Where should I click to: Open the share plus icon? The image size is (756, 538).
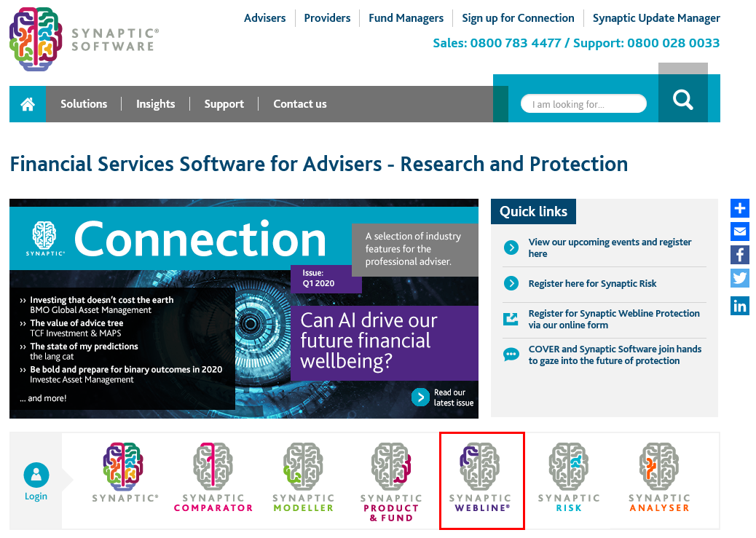click(x=739, y=208)
